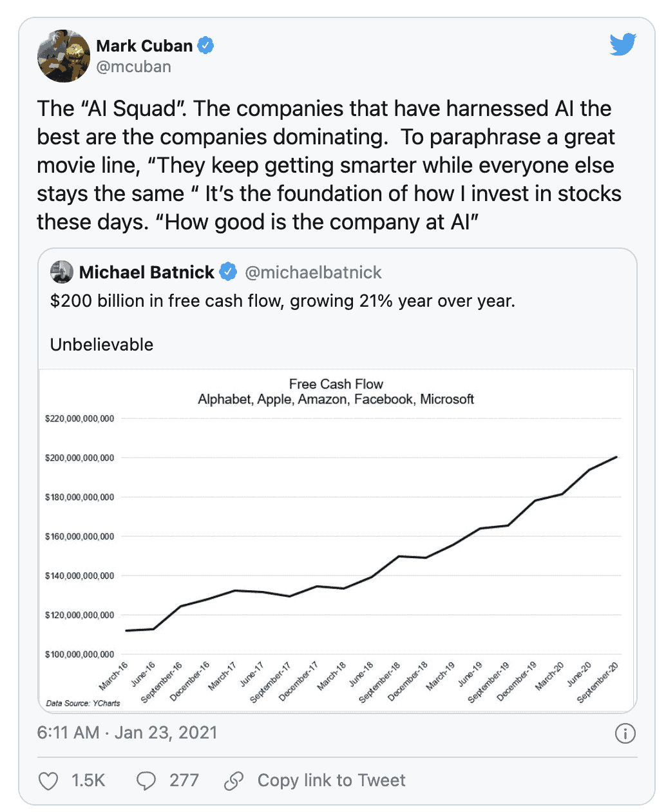Image resolution: width=666 pixels, height=812 pixels.
Task: Click Copy link to Tweet
Action: pyautogui.click(x=331, y=780)
